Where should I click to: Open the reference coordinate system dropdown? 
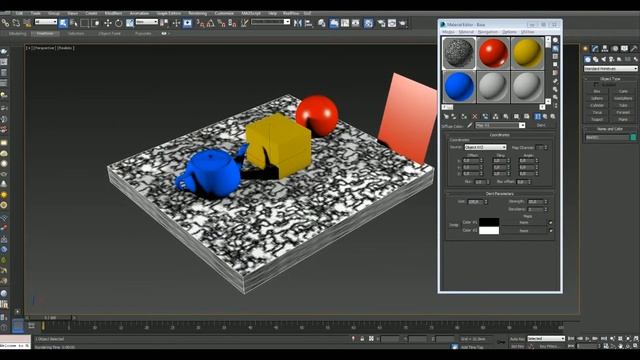tap(147, 22)
